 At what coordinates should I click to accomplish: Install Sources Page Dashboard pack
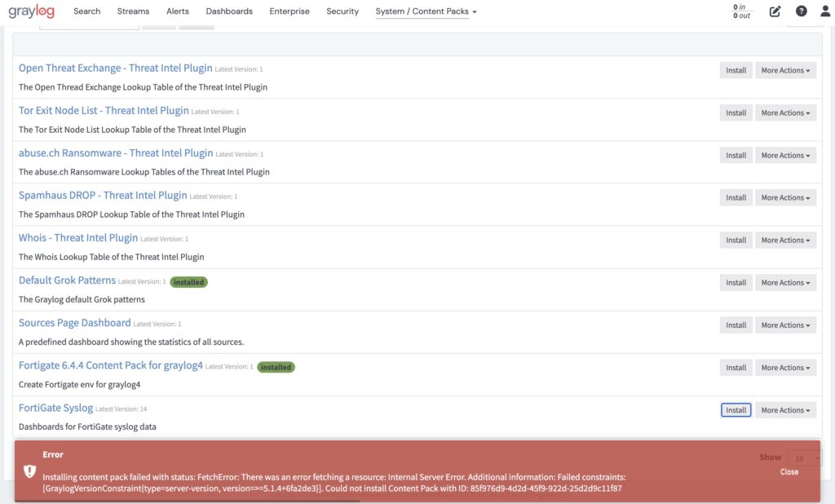pos(736,325)
